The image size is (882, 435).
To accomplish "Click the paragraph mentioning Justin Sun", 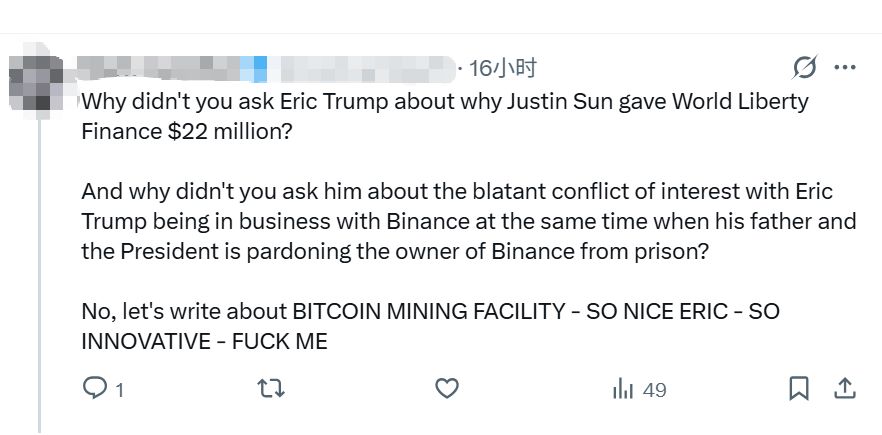I will coord(444,115).
